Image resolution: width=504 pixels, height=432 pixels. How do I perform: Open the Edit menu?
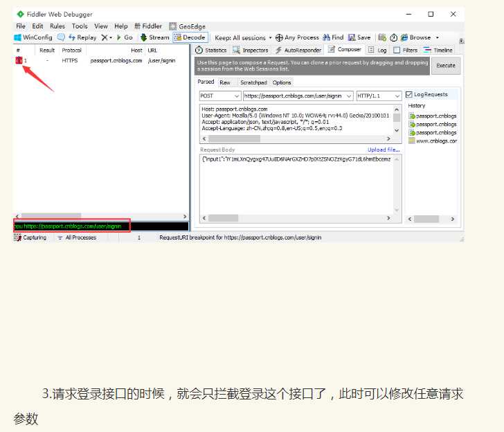(x=37, y=26)
